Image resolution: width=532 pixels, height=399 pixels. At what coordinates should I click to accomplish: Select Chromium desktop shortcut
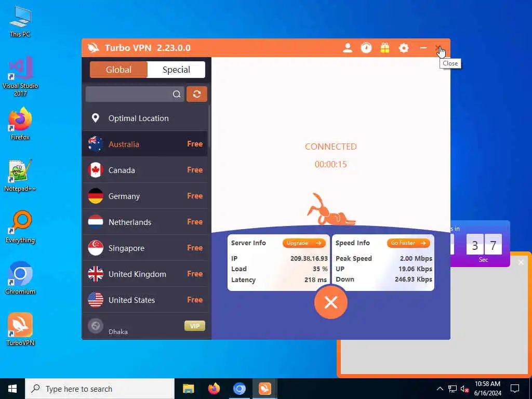point(20,278)
